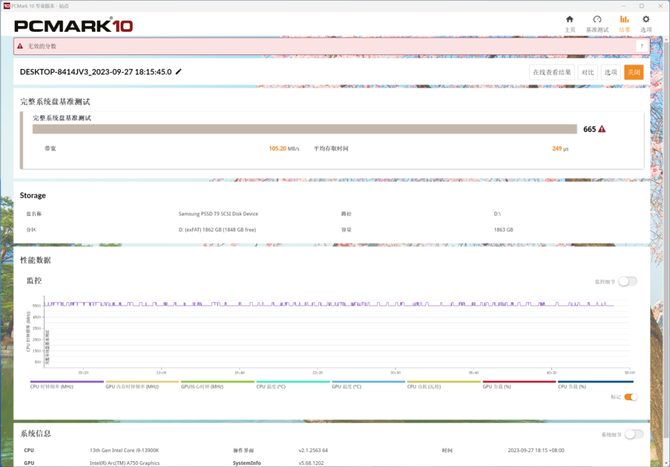Click the SystemInfo v5.68.1202 value
The width and height of the screenshot is (670, 467).
point(311,463)
